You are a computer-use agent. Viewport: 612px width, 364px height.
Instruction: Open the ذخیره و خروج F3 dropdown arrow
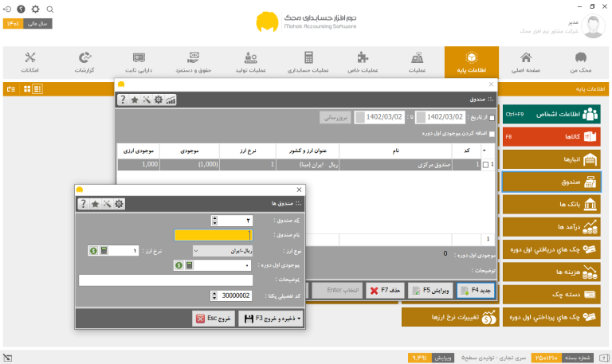(x=300, y=319)
